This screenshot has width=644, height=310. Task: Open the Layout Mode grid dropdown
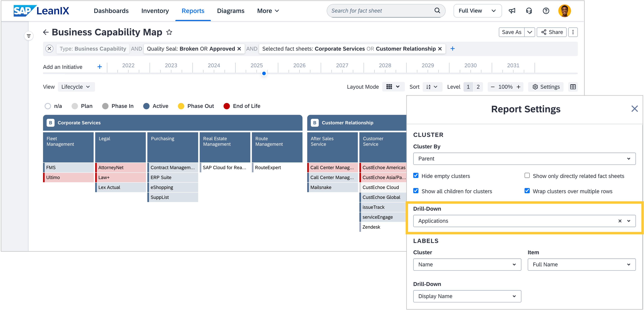tap(393, 87)
